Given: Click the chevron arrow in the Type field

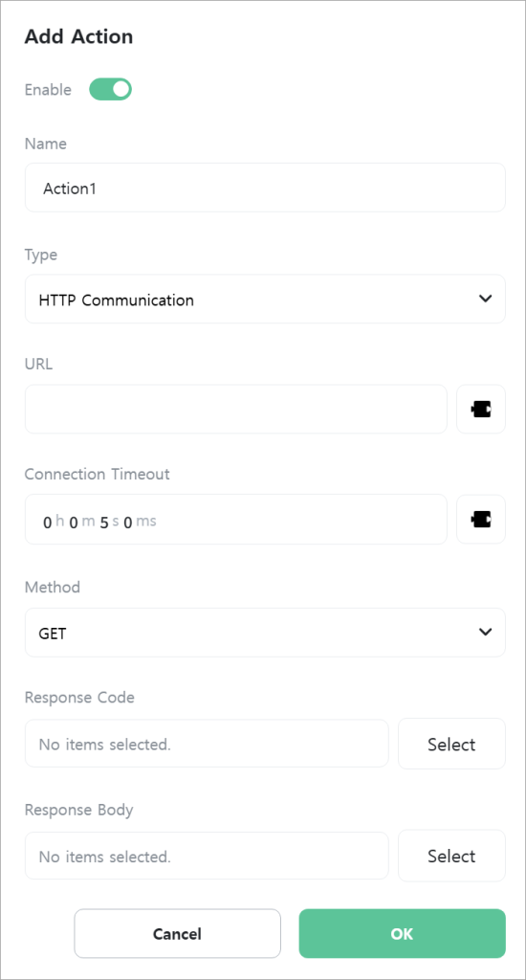Looking at the screenshot, I should [x=485, y=299].
